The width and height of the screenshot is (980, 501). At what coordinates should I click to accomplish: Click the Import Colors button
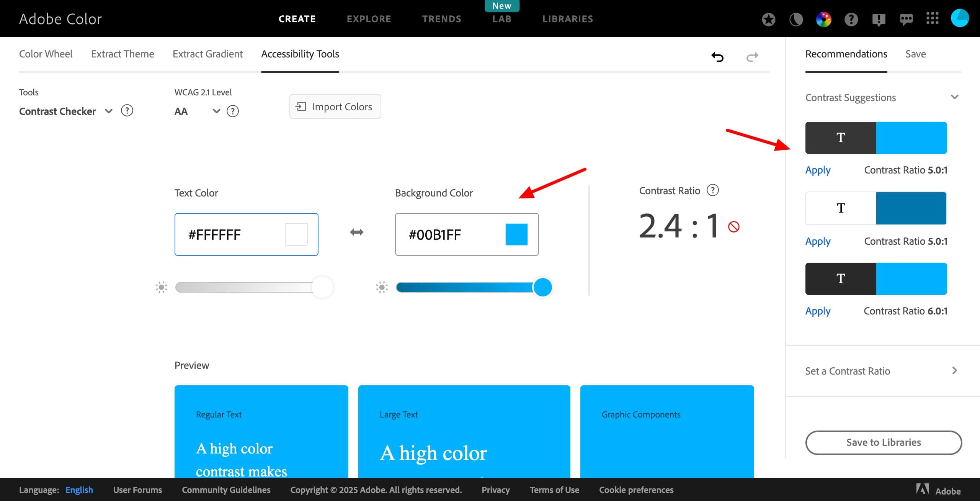coord(335,106)
